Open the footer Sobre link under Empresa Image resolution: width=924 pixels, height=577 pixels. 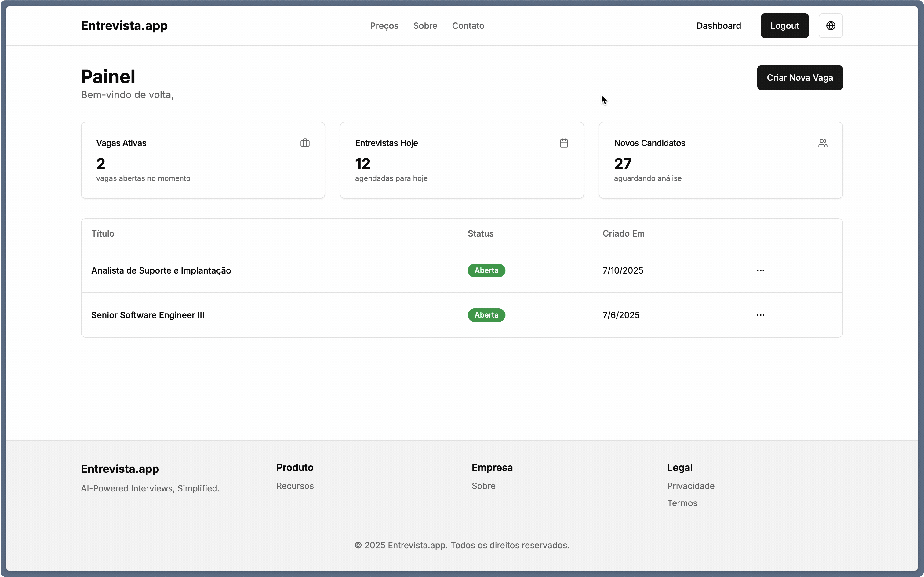(483, 486)
